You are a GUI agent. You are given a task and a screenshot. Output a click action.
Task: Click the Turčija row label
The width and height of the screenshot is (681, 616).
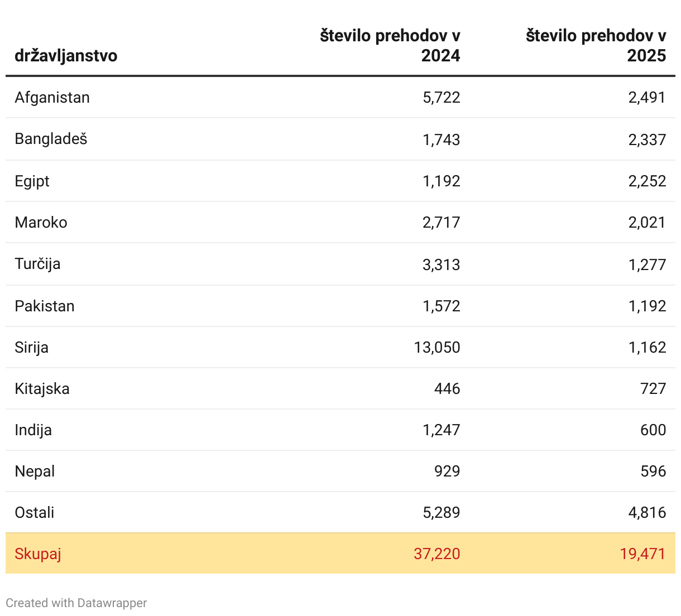click(37, 264)
